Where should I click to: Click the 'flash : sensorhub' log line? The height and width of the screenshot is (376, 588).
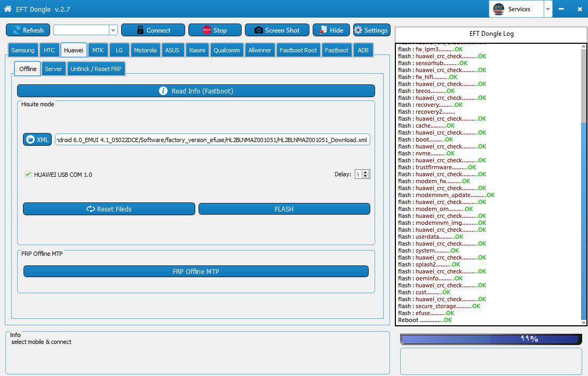[x=433, y=63]
